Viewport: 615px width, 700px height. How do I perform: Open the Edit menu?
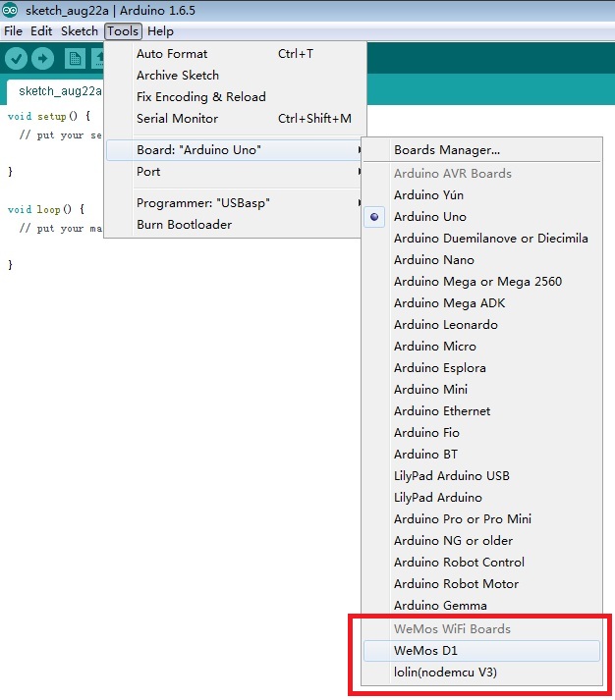pyautogui.click(x=41, y=31)
